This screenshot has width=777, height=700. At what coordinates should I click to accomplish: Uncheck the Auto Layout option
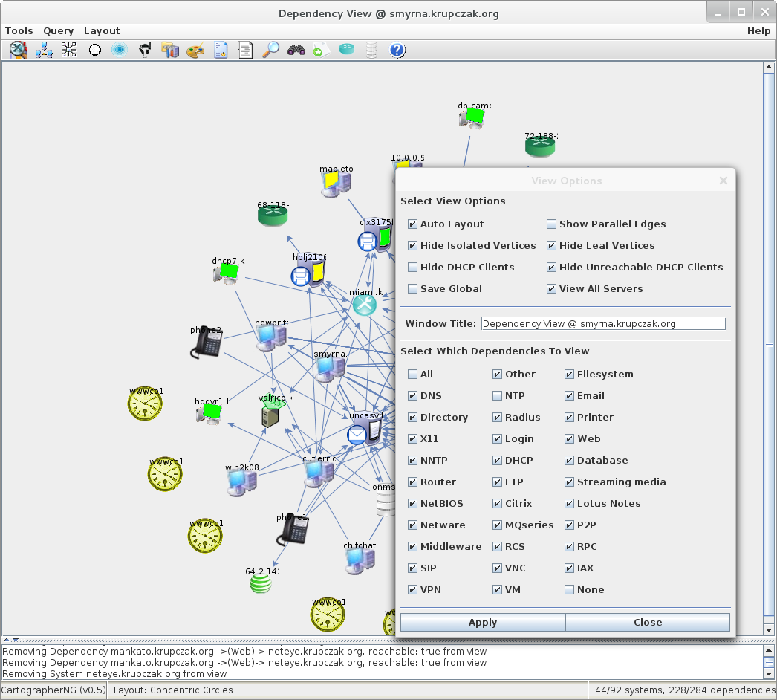pyautogui.click(x=413, y=224)
